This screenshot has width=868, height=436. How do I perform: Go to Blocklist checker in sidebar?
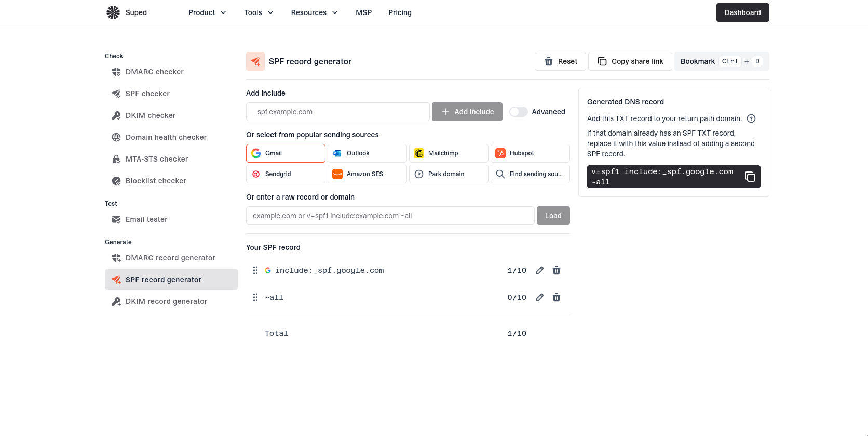(171, 181)
